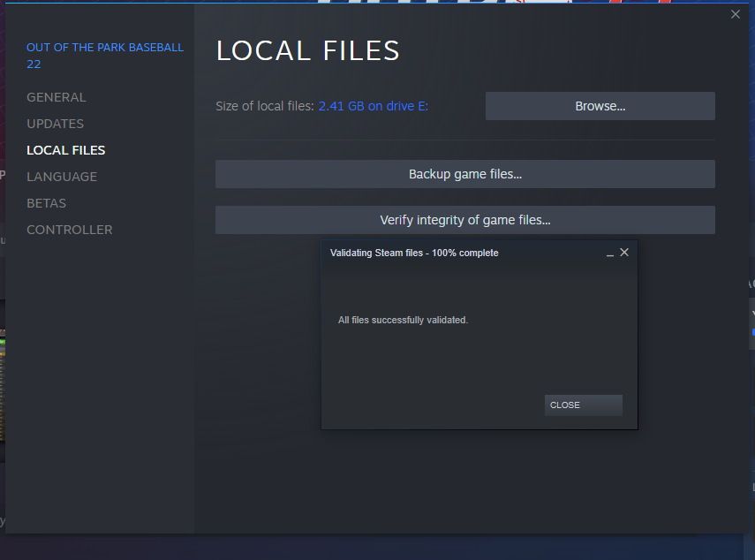Select the Local Files tab
Viewport: 755px width, 560px height.
66,150
